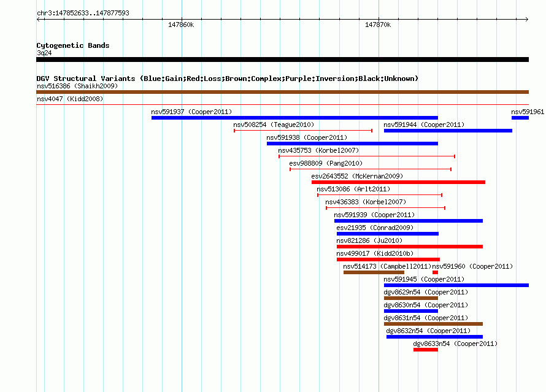The image size is (546, 392).
Task: Select the red esv2643552 loss bar
Action: click(x=398, y=182)
